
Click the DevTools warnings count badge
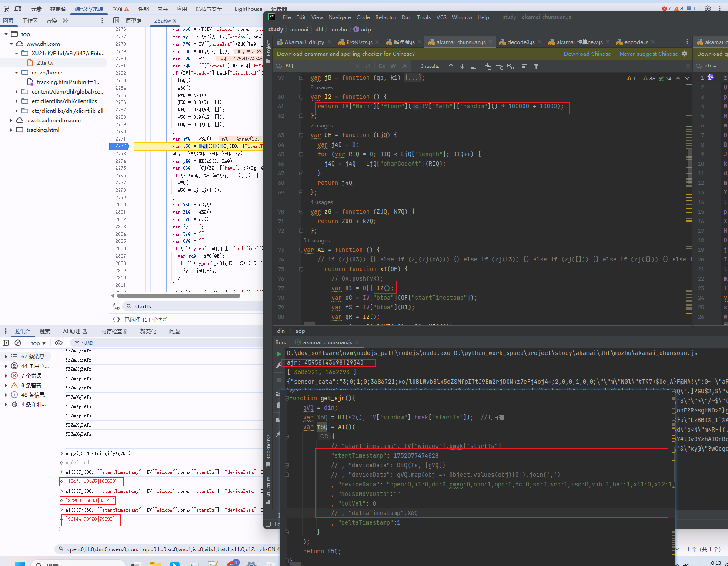[x=678, y=9]
